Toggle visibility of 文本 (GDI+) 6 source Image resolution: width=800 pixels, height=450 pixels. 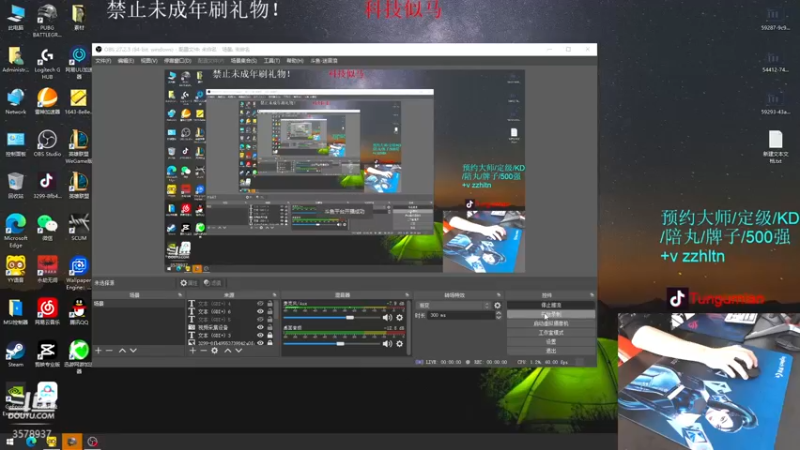point(260,311)
